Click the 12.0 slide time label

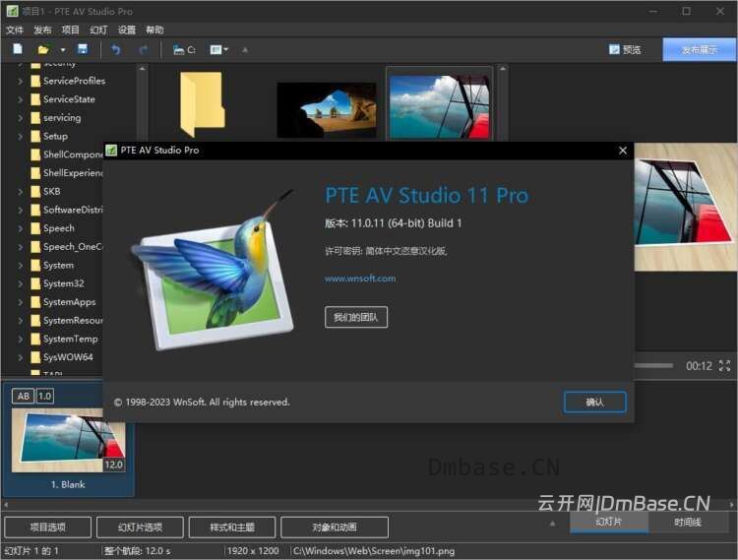(x=113, y=465)
